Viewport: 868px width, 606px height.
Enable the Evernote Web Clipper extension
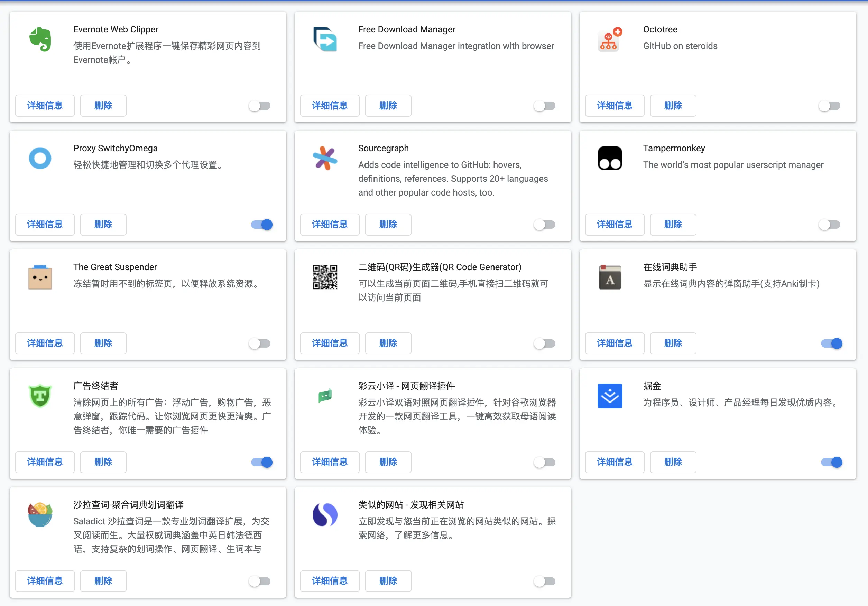tap(259, 106)
